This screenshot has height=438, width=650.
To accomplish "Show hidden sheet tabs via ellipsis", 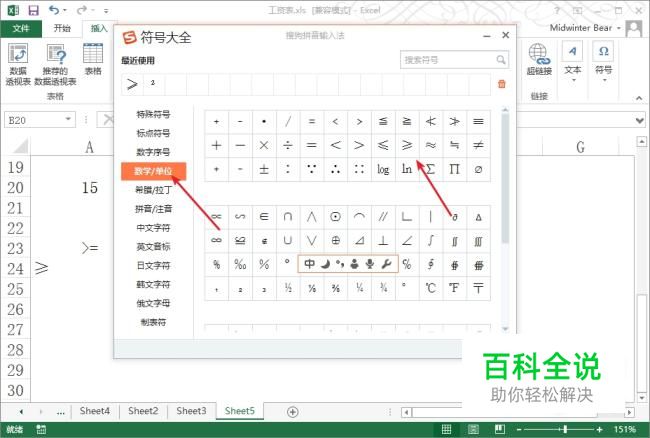I will (x=61, y=412).
